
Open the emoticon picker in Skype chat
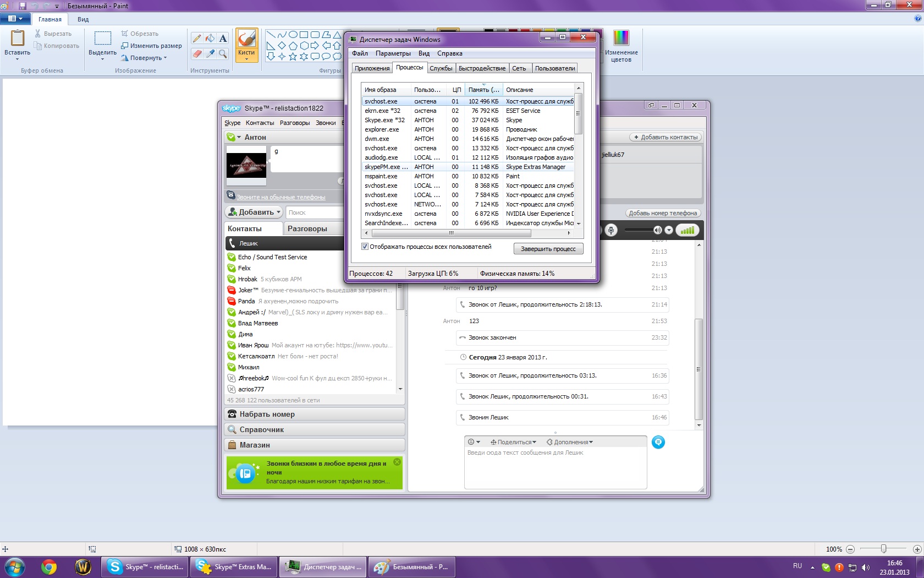[x=474, y=442]
